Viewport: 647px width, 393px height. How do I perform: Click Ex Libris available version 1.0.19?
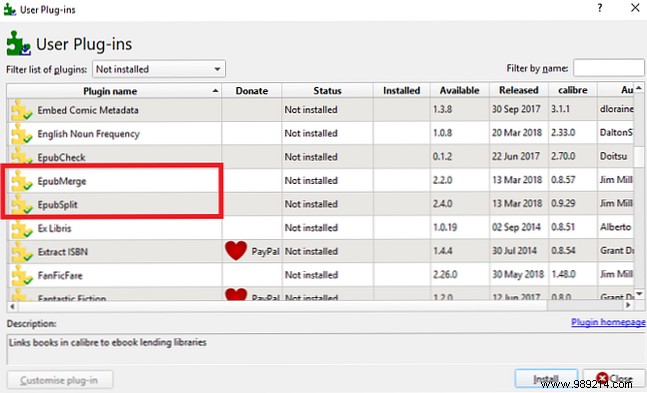pos(445,227)
